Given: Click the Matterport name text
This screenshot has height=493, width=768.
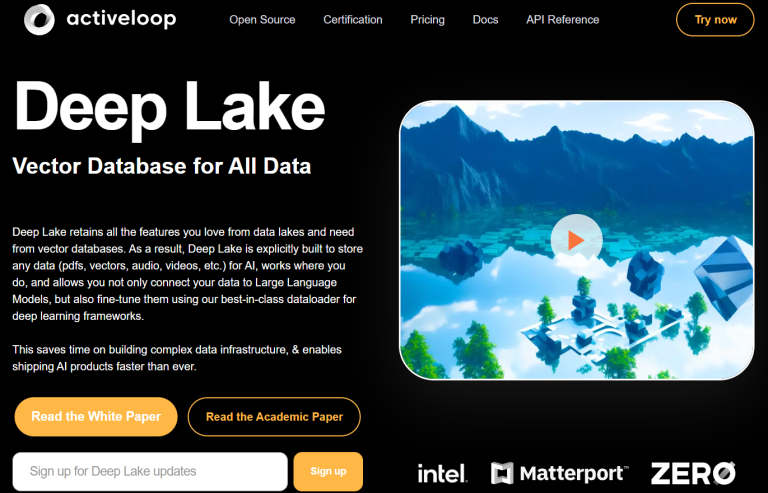Looking at the screenshot, I should click(571, 473).
